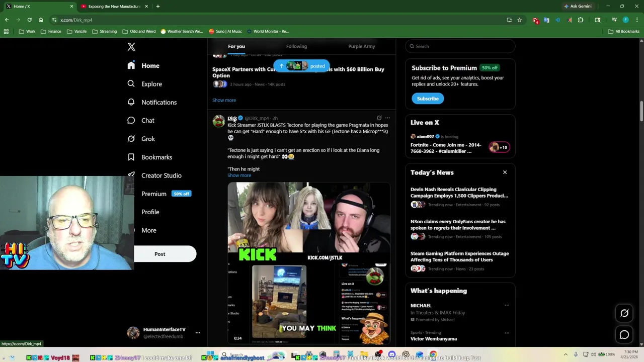Click the Grok icon on Dirk's post

[379, 118]
